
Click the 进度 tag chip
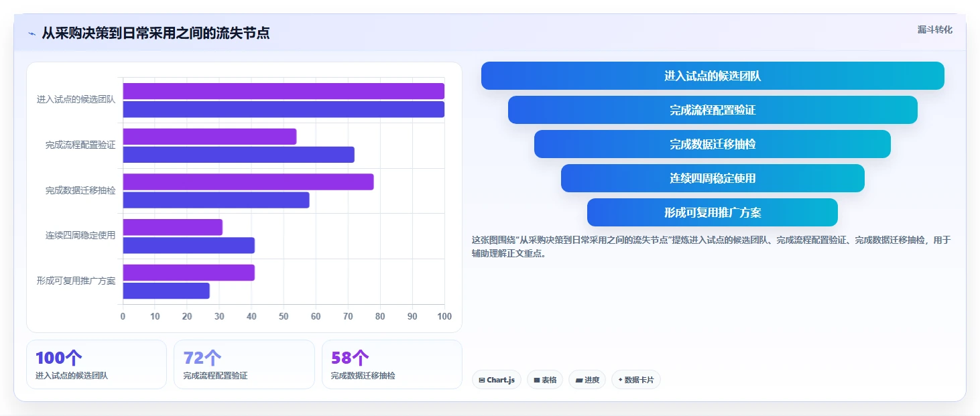(x=587, y=380)
